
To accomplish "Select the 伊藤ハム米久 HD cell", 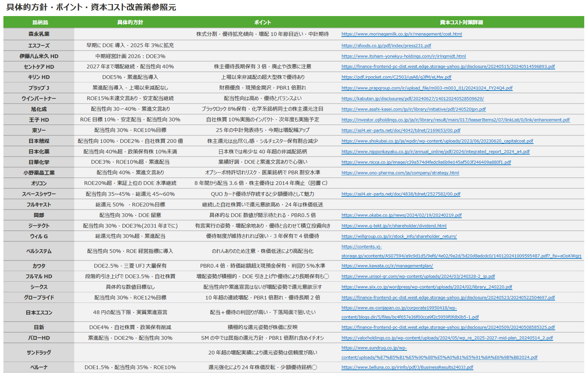I will (39, 56).
